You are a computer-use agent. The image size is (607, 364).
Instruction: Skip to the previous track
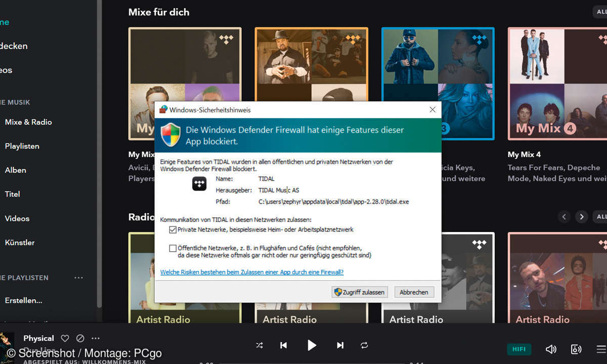coord(283,345)
